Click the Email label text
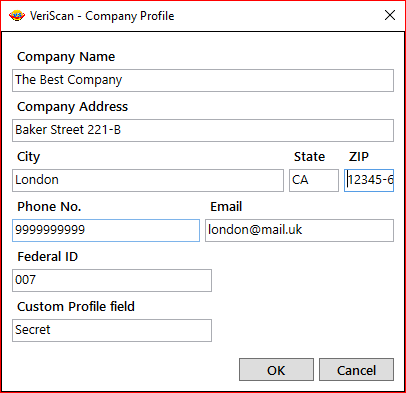 (x=226, y=207)
